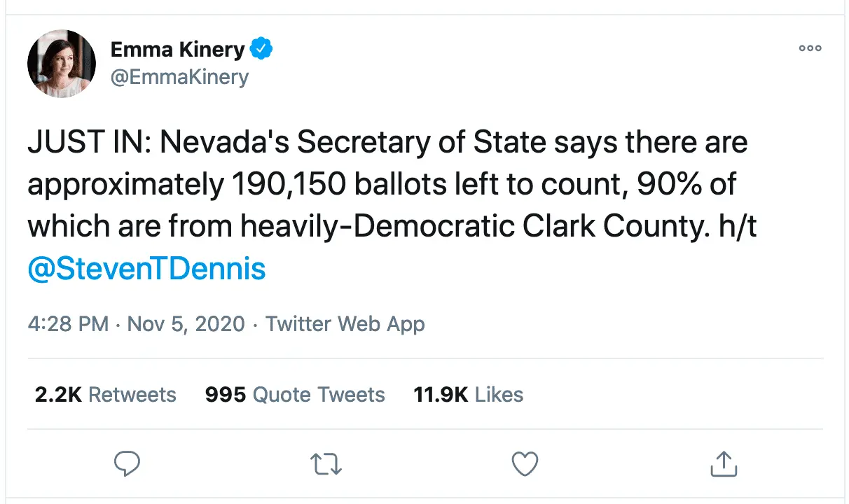Image resolution: width=849 pixels, height=504 pixels.
Task: Click the blue verified badge
Action: (x=262, y=50)
